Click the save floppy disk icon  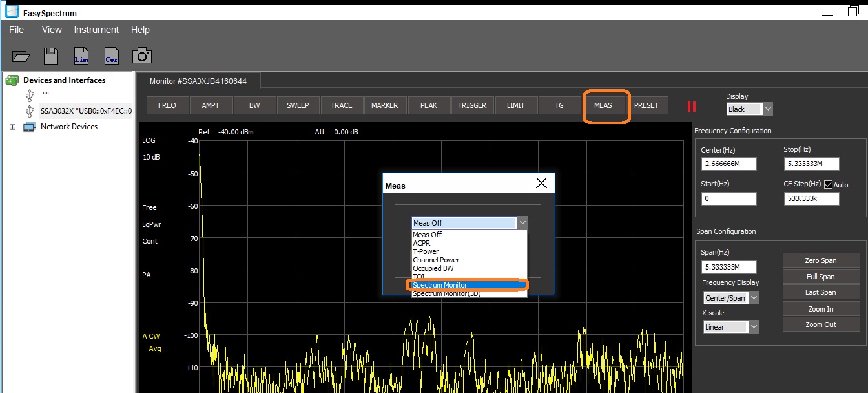pos(51,56)
